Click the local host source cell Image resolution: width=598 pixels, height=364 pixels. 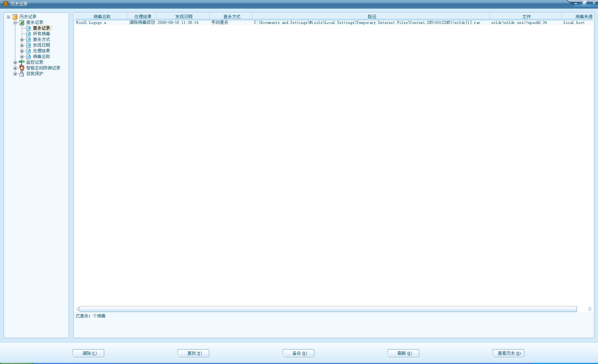click(574, 22)
